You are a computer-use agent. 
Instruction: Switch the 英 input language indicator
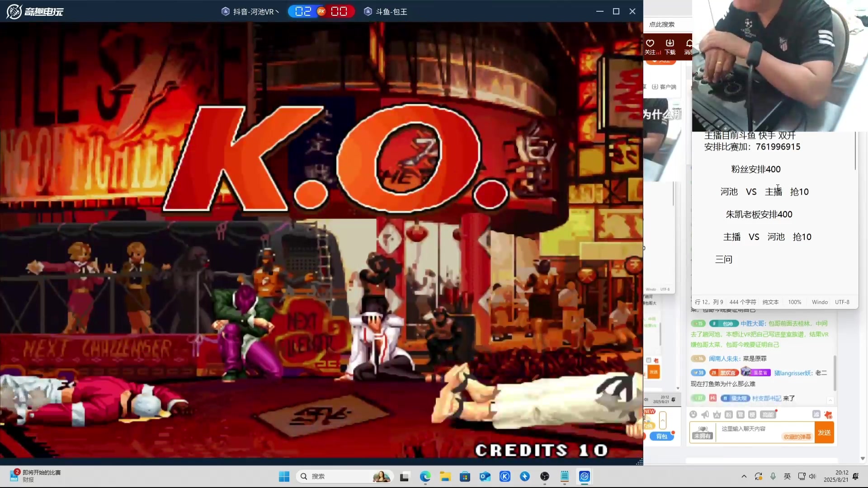[787, 476]
